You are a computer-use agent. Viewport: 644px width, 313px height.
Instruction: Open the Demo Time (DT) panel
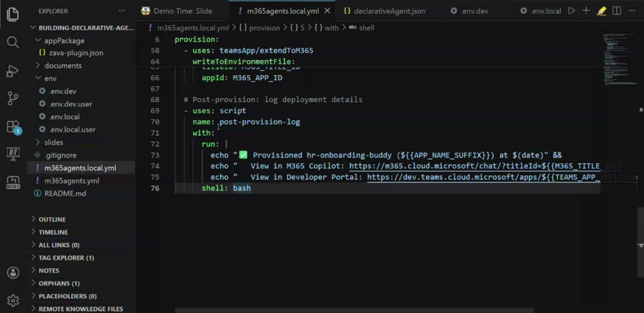coord(13,154)
